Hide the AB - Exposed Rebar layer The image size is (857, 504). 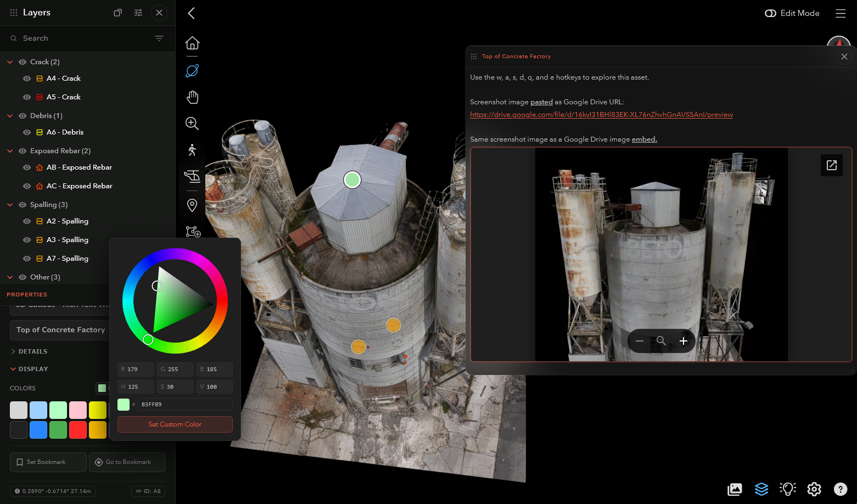pyautogui.click(x=26, y=167)
